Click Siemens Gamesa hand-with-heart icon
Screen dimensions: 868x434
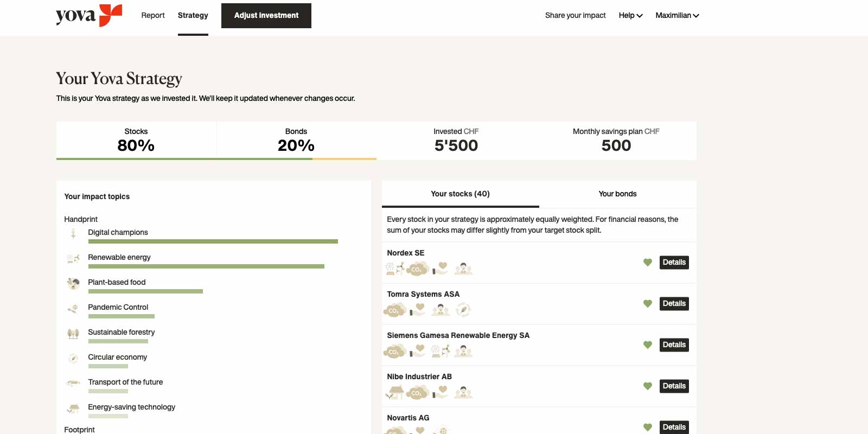click(417, 350)
